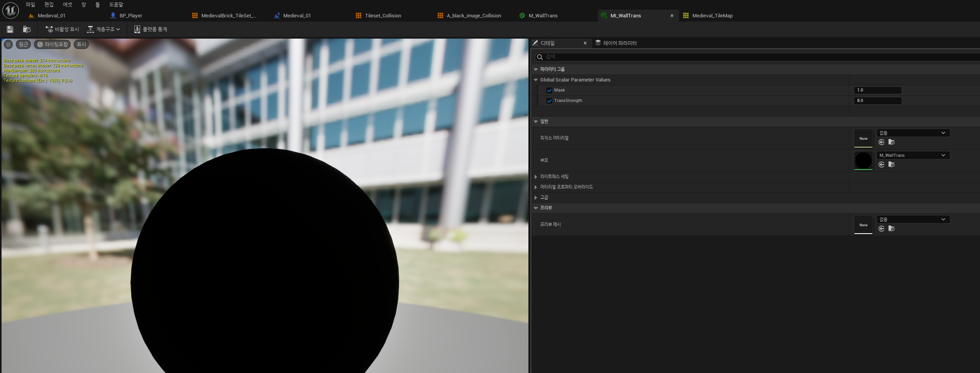The width and height of the screenshot is (980, 373).
Task: Collapse Global Scalar Parameter Values group
Action: point(536,80)
